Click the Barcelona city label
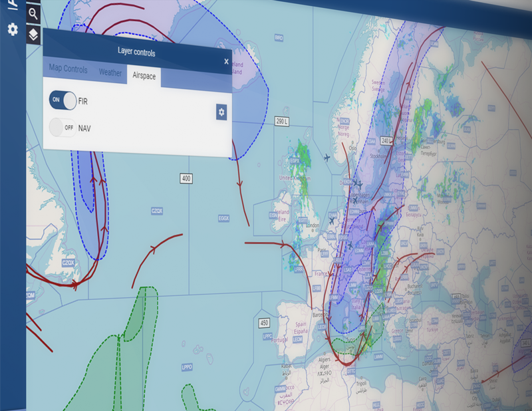The image size is (532, 411). click(x=320, y=315)
